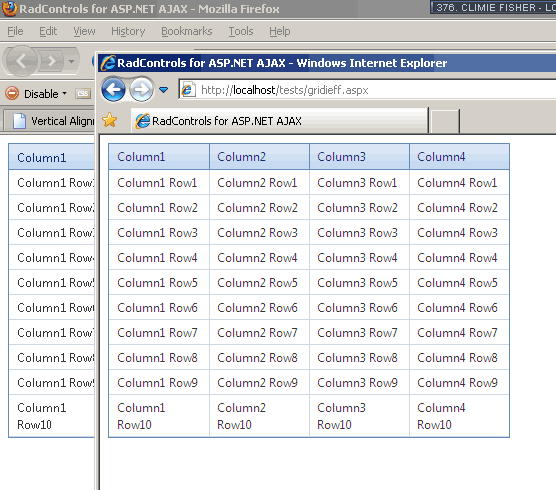Select the RadControls for ASP.NET AJAX tab
Screen dimensions: 556x490
click(280, 121)
